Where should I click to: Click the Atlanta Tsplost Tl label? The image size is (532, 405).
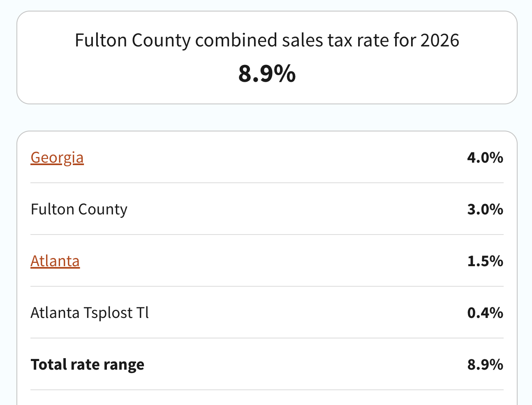click(90, 313)
